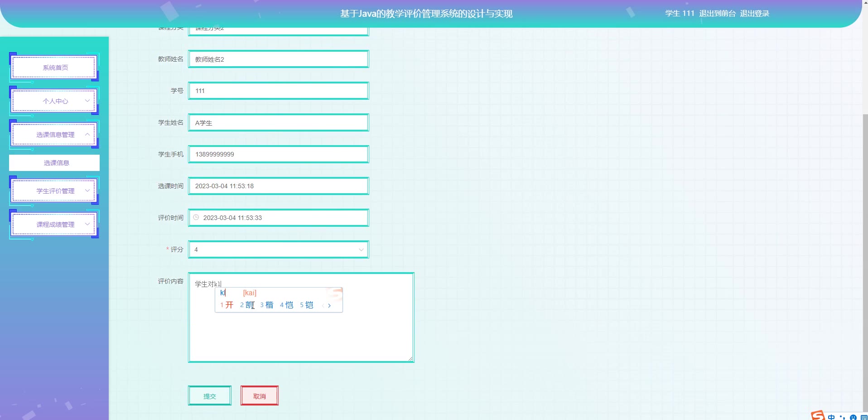Expand 课程成绩管理 sidebar menu
Screen dimensions: 868x420
point(54,224)
